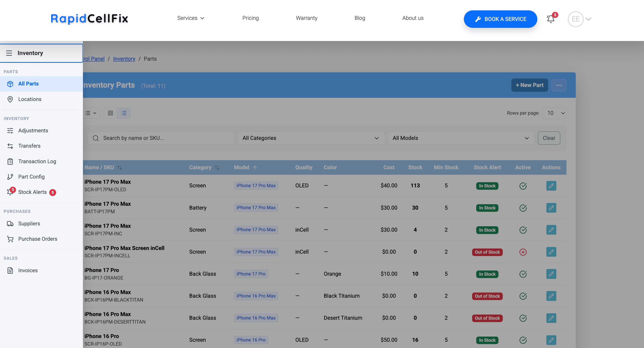Click iPhone 16 Pro model tag
The width and height of the screenshot is (644, 348).
251,340
